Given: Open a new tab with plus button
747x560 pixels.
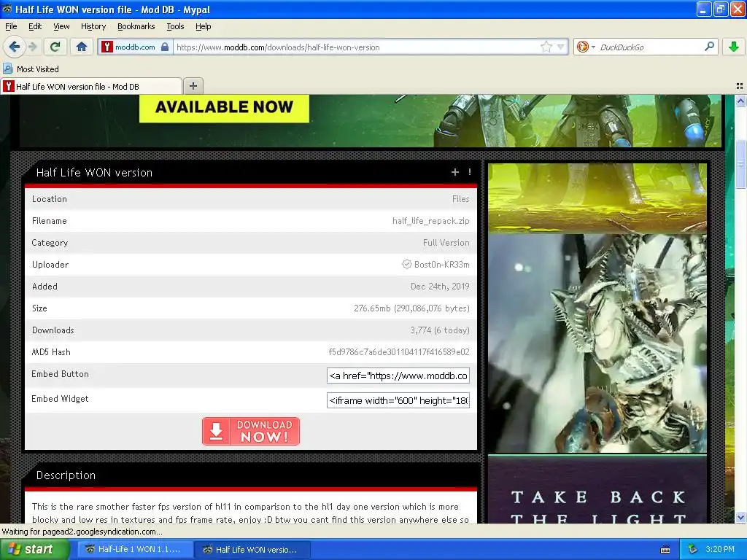Looking at the screenshot, I should click(x=193, y=86).
